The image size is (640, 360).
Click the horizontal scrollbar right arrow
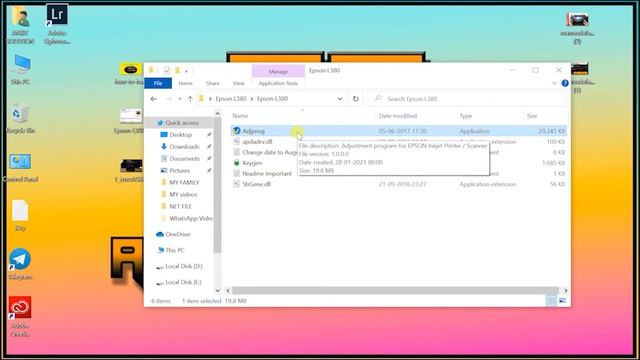566,291
